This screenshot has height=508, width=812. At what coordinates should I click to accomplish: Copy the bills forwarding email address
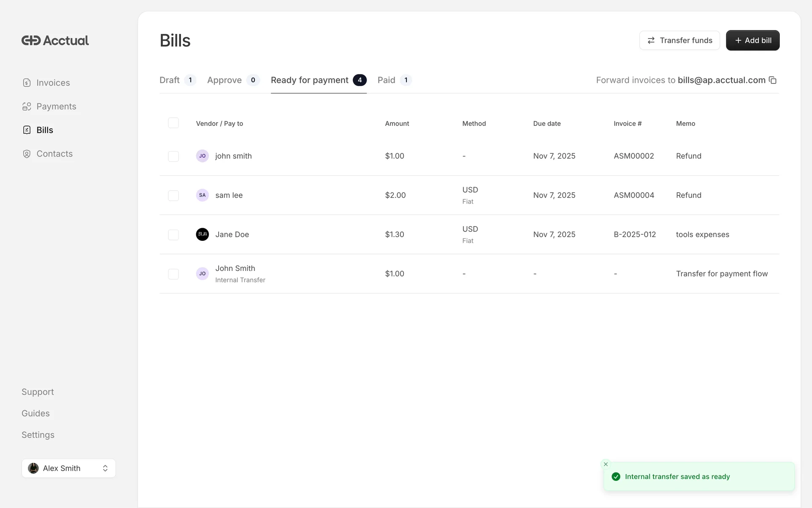tap(773, 80)
